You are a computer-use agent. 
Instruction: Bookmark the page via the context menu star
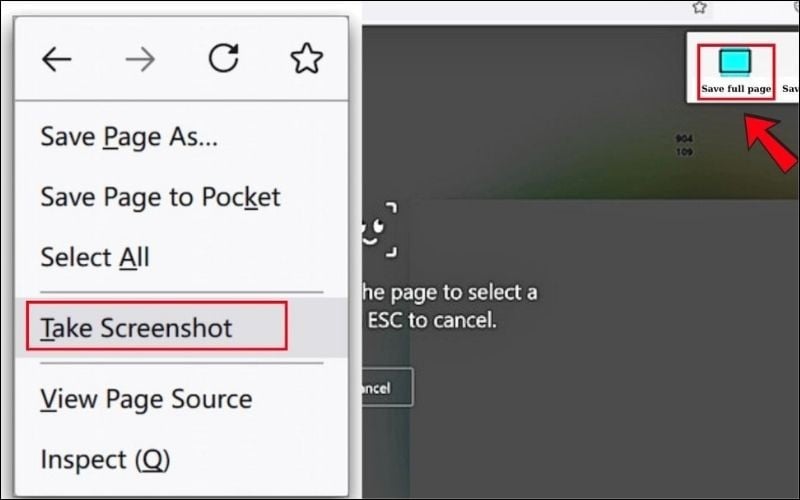pyautogui.click(x=306, y=59)
